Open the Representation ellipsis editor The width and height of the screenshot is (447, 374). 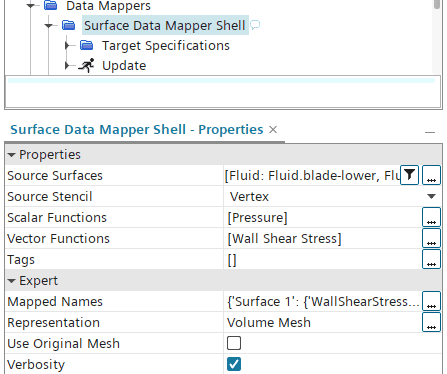431,322
